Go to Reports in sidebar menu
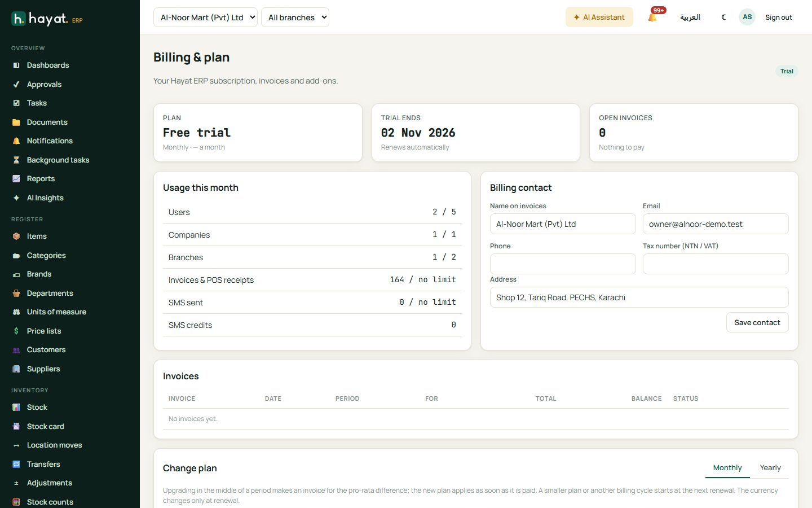This screenshot has height=508, width=812. point(41,179)
